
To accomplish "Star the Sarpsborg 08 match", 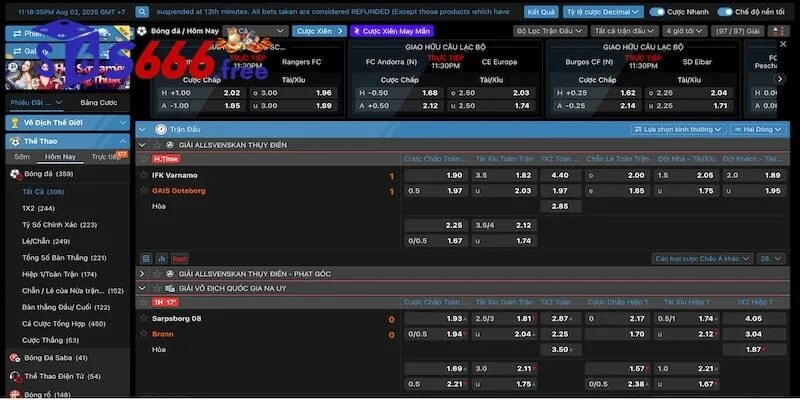I will point(144,319).
